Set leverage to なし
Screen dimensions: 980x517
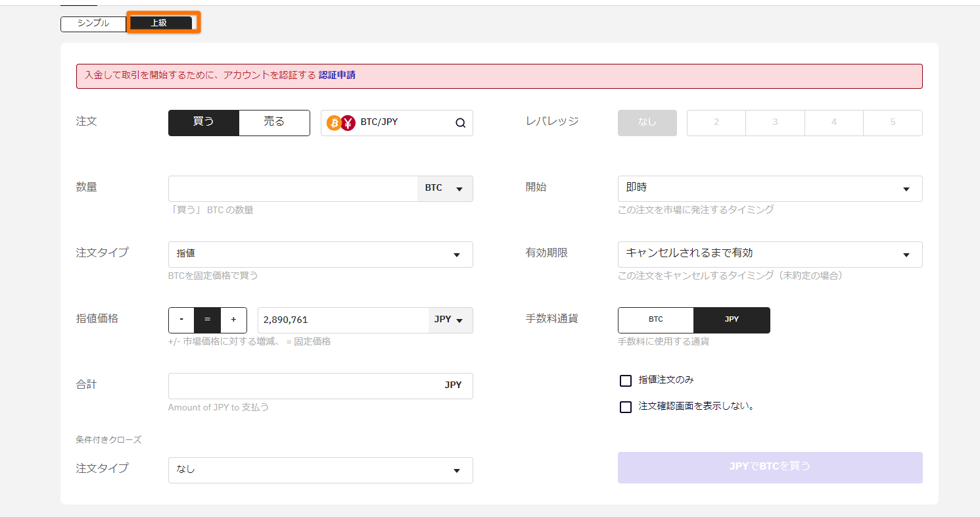[647, 123]
